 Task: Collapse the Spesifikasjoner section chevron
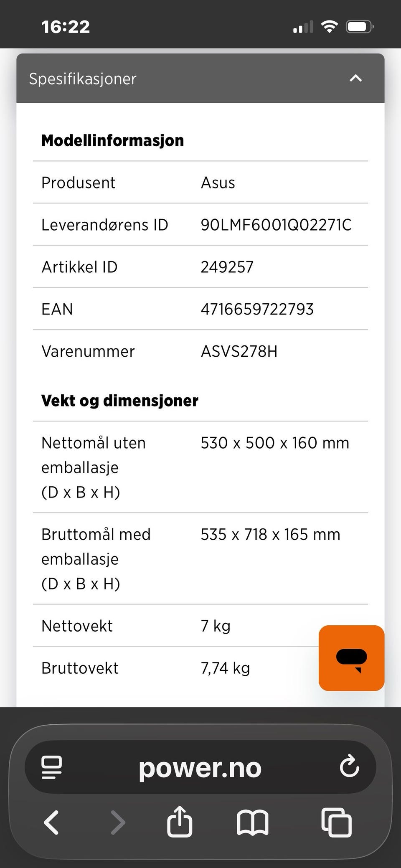click(355, 78)
